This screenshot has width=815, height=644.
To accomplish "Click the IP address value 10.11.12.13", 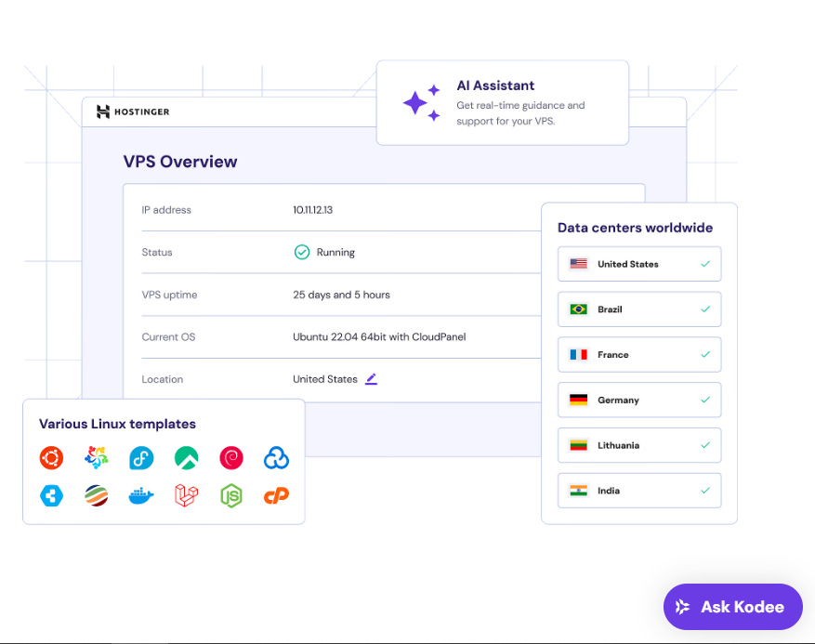I will tap(313, 210).
